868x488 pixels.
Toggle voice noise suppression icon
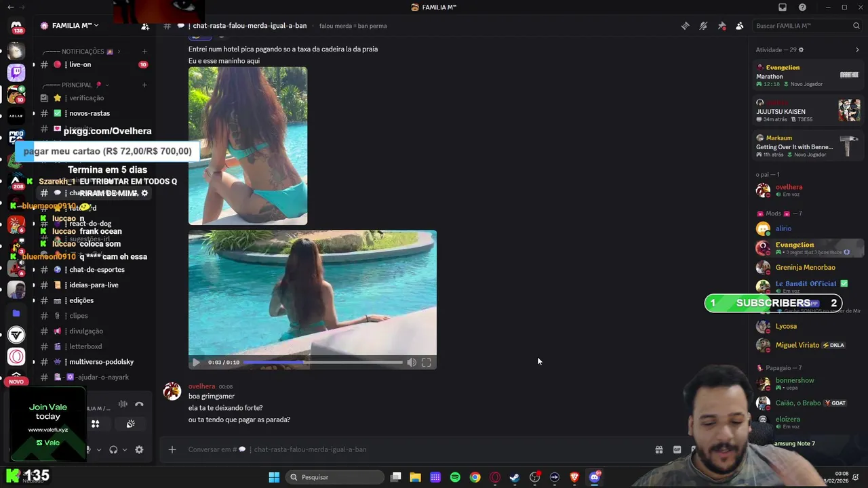(x=123, y=405)
